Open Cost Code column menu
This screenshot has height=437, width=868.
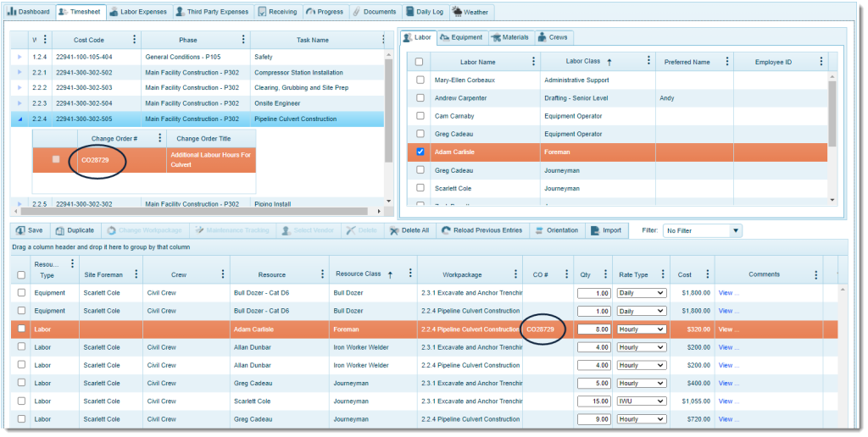click(134, 39)
